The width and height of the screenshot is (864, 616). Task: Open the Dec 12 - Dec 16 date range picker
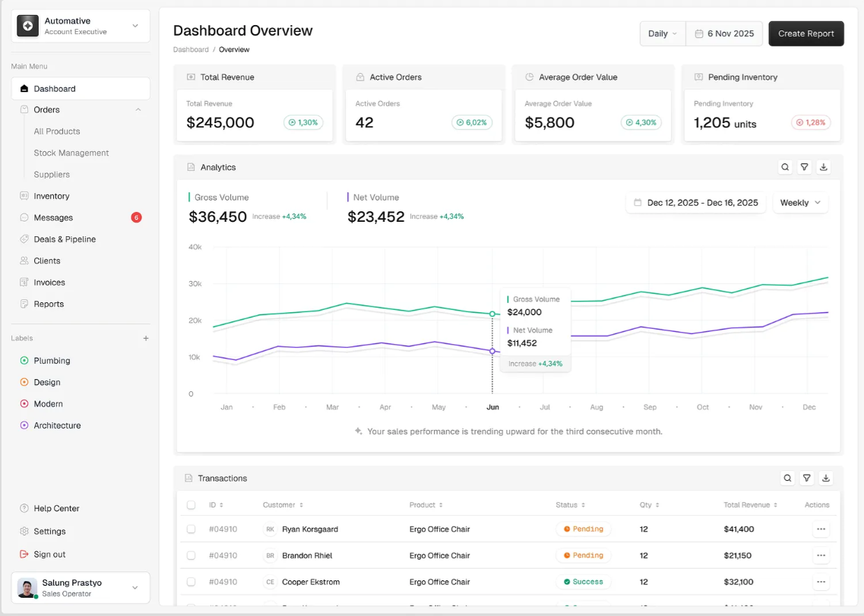point(695,203)
